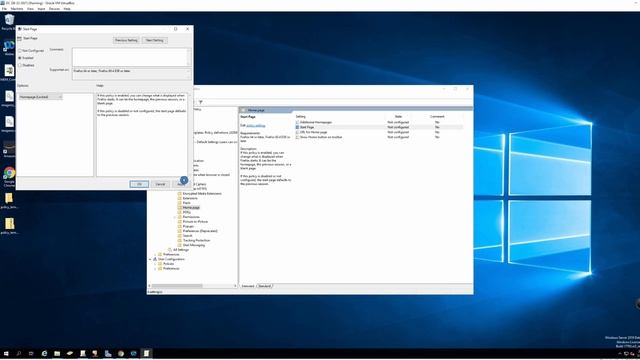Image resolution: width=640 pixels, height=360 pixels.
Task: Open the View menu in VirtualBox
Action: coord(30,9)
